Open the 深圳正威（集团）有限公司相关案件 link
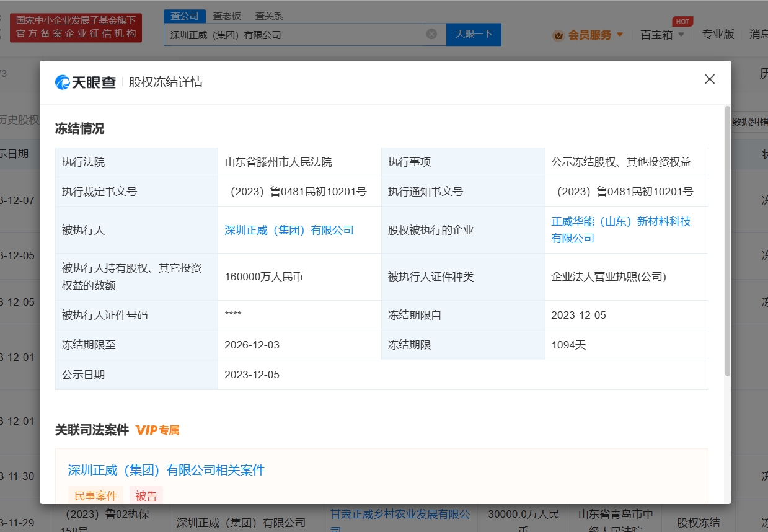Screen dimensions: 768x532 (166, 470)
